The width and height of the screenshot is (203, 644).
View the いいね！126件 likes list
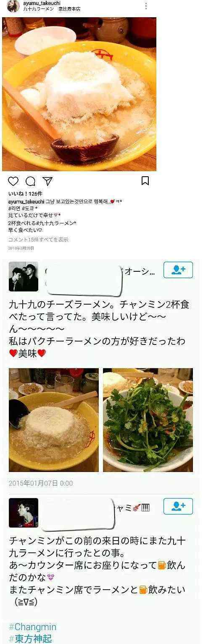pyautogui.click(x=25, y=193)
